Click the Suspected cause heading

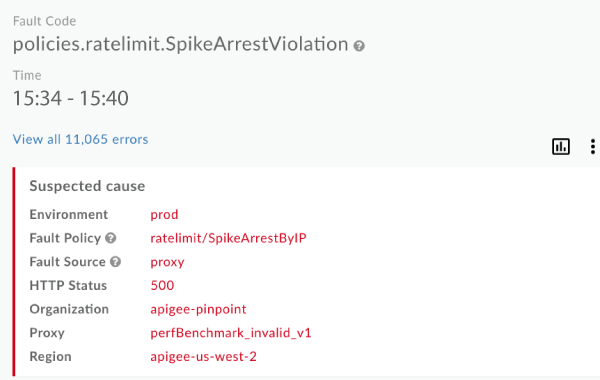(87, 186)
